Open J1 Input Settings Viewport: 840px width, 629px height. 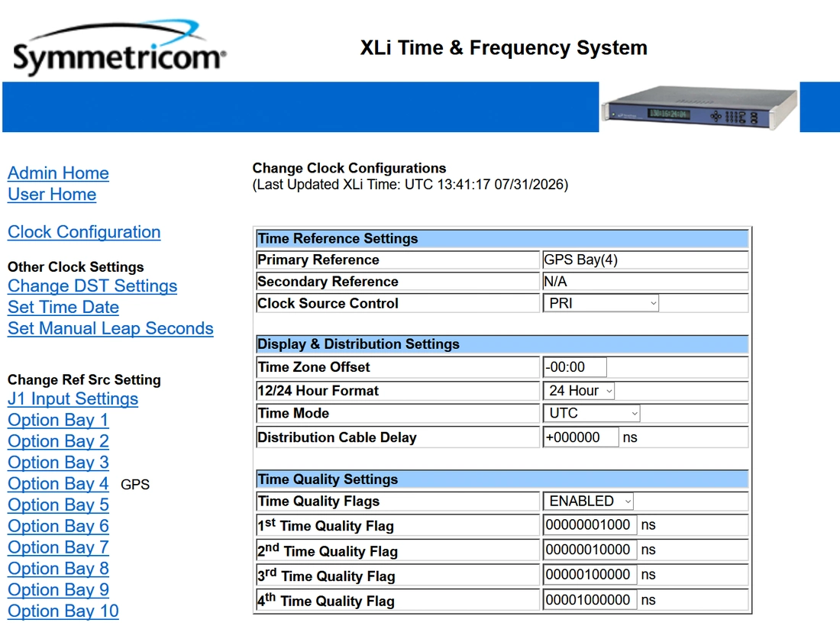[x=73, y=398]
